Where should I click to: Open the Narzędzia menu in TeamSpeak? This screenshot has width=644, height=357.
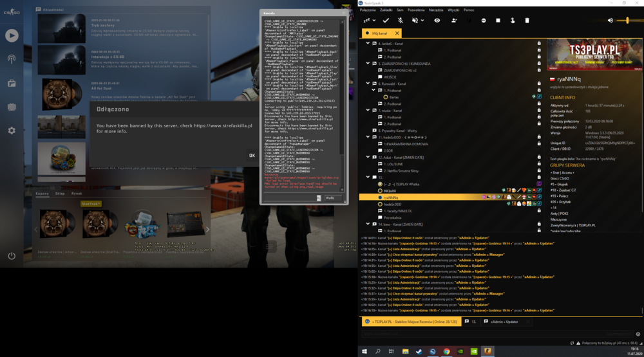[x=436, y=10]
